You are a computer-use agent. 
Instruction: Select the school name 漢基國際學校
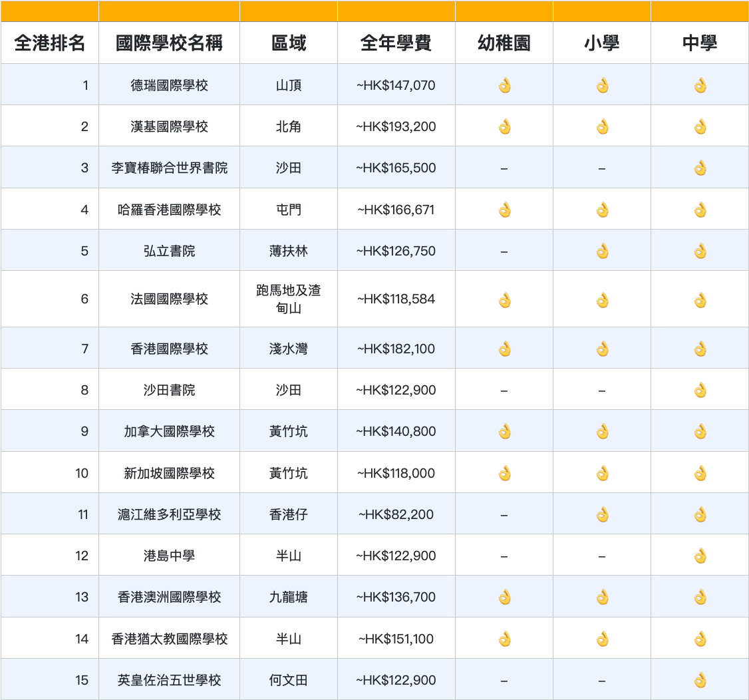(x=169, y=126)
